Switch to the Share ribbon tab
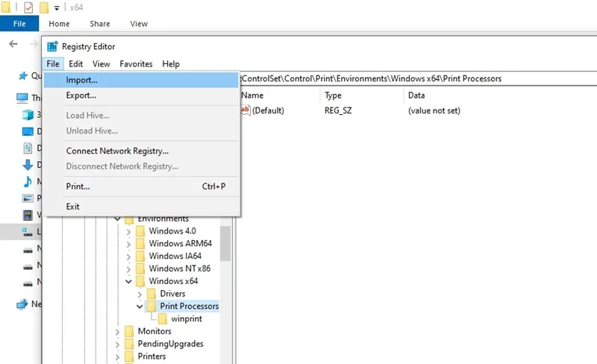 tap(100, 24)
